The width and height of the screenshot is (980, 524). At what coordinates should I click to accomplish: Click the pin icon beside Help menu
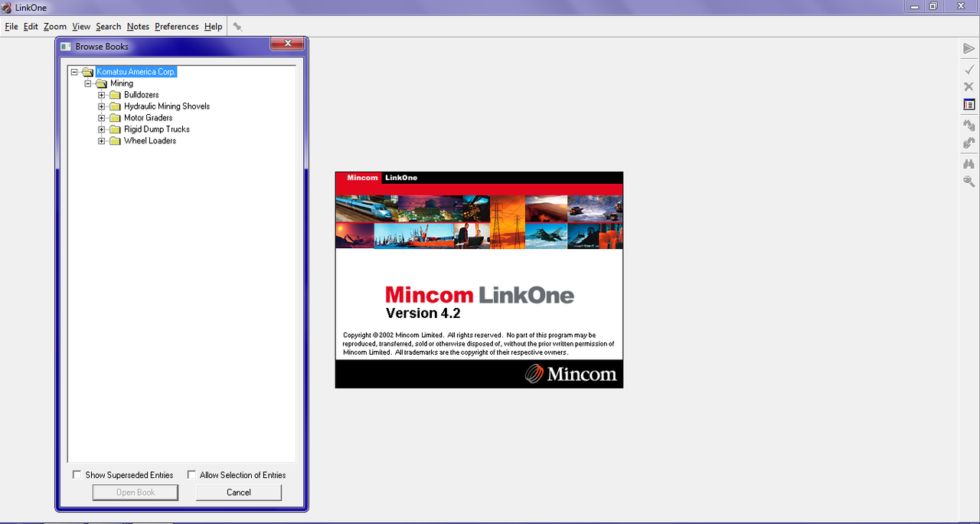coord(237,26)
